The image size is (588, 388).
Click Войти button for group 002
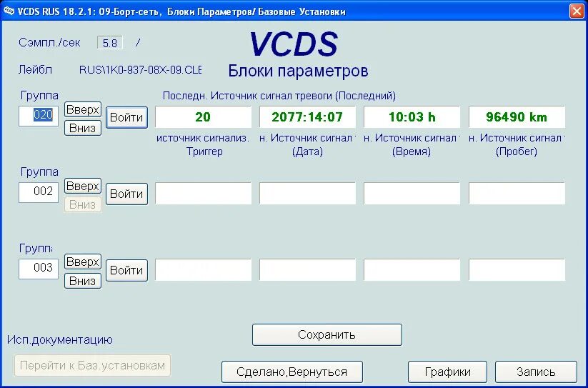[x=126, y=194]
